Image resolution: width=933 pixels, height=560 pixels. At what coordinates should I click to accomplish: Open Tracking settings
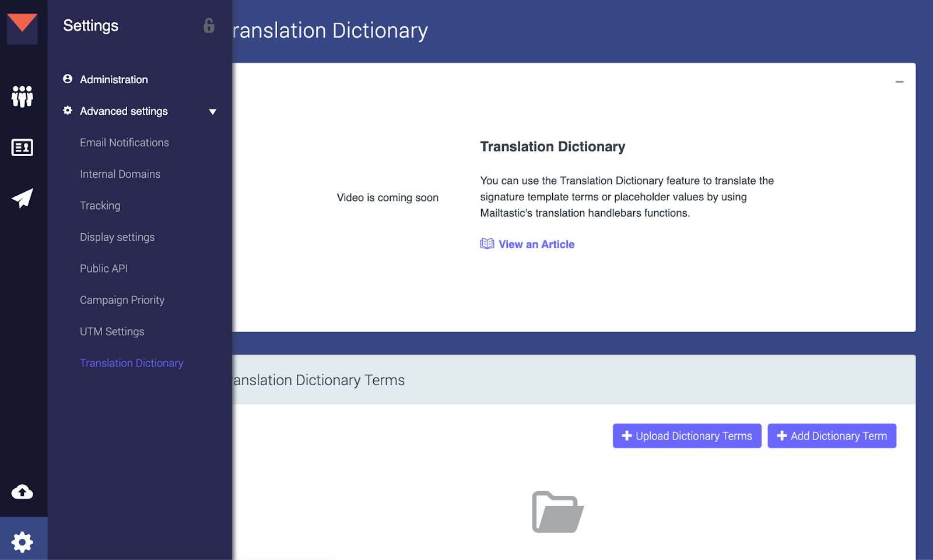click(100, 205)
